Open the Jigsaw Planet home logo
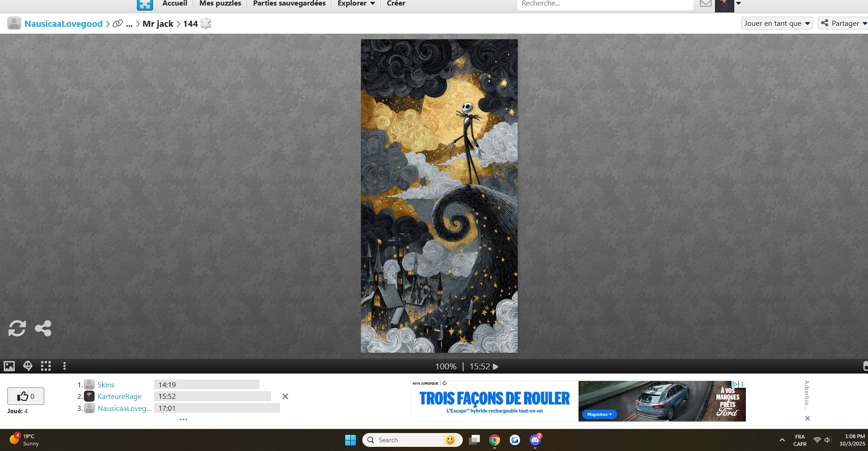This screenshot has width=868, height=451. tap(145, 5)
